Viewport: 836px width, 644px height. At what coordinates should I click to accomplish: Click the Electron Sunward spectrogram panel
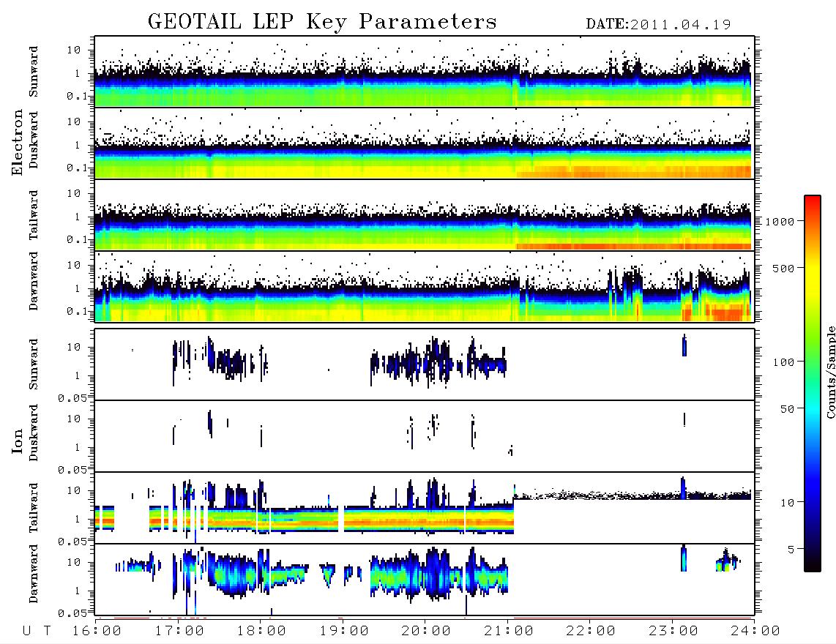tap(425, 72)
